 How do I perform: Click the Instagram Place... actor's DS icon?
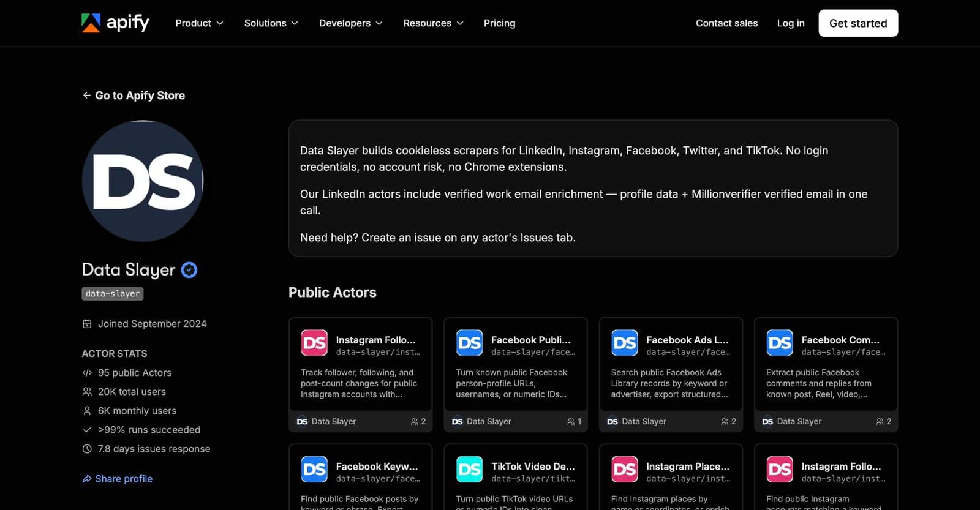coord(625,470)
